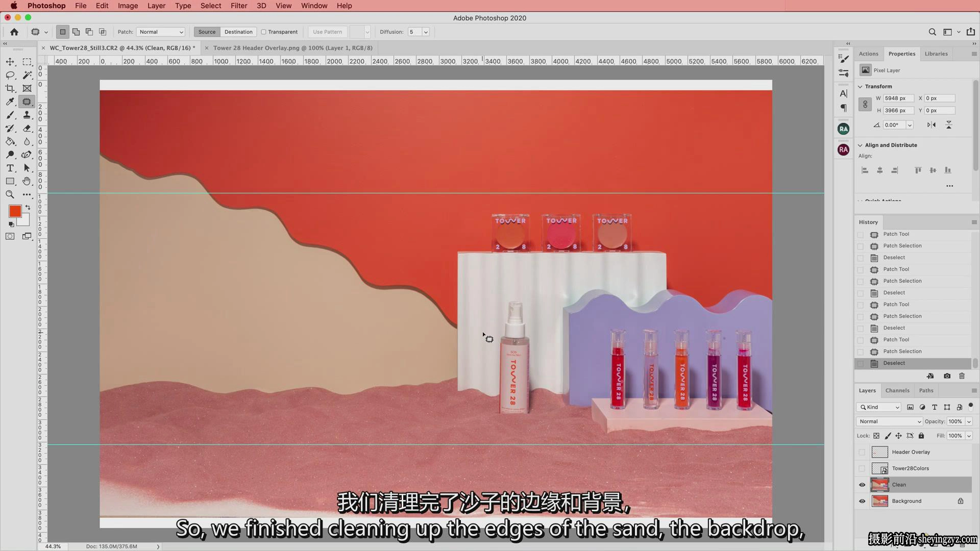
Task: Open the search magnifier in options bar
Action: [932, 32]
